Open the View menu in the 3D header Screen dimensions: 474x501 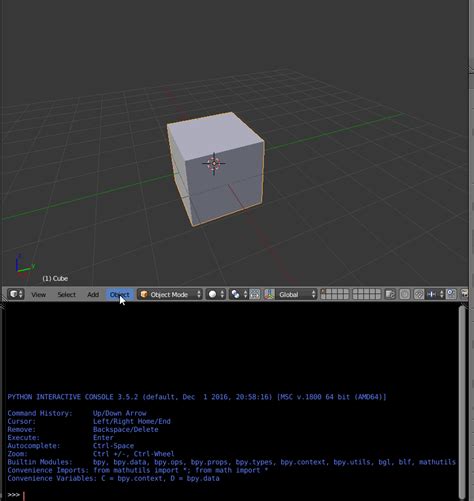[x=39, y=295]
